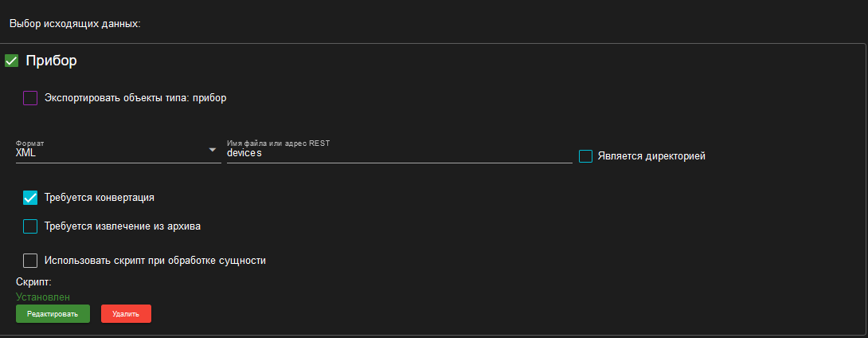Click the Формат dropdown arrow
The image size is (868, 338).
click(212, 150)
